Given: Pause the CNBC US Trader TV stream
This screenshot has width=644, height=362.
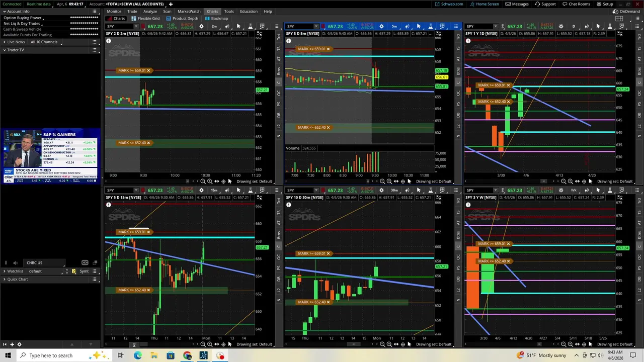Looking at the screenshot, I should 6,262.
